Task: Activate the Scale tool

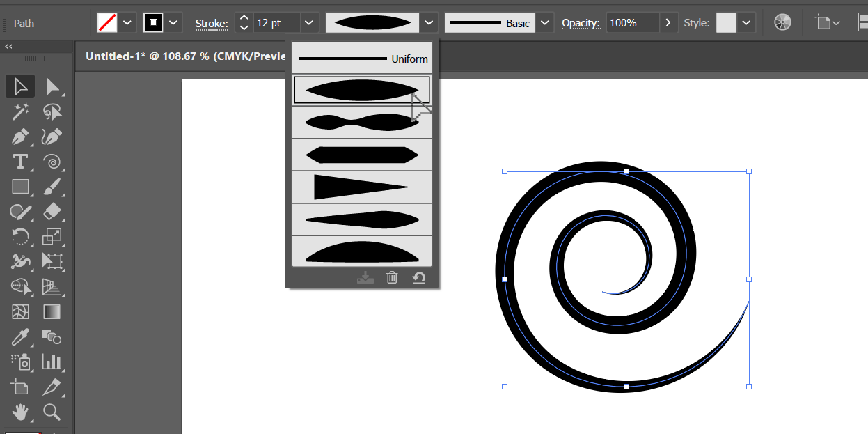Action: [x=52, y=237]
